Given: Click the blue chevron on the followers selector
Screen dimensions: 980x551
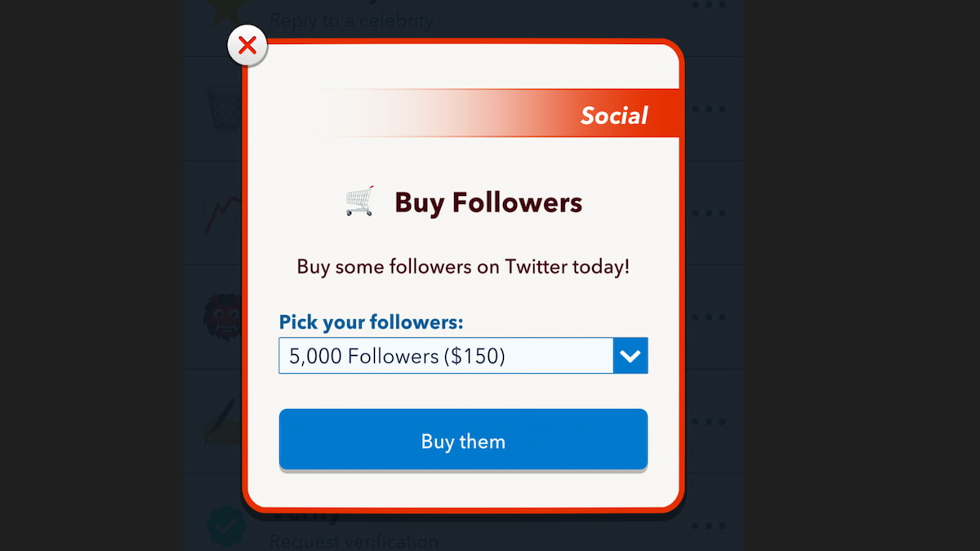Looking at the screenshot, I should click(x=630, y=355).
